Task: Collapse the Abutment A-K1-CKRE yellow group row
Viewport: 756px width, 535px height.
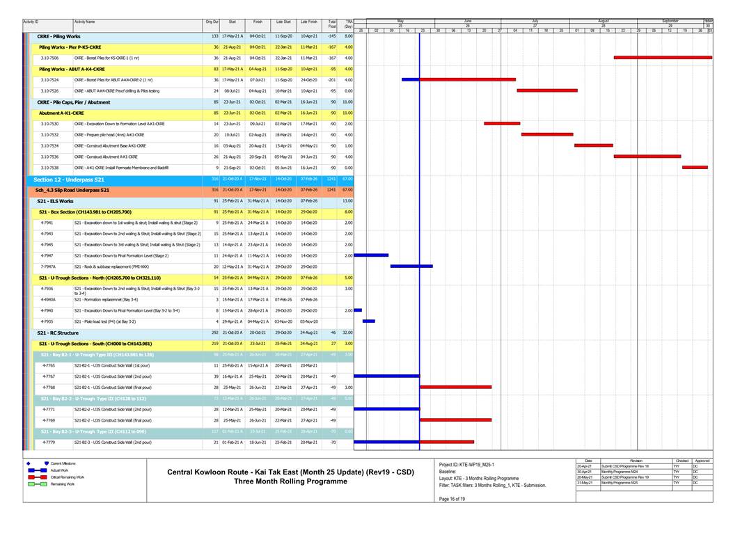Action: pyautogui.click(x=61, y=113)
